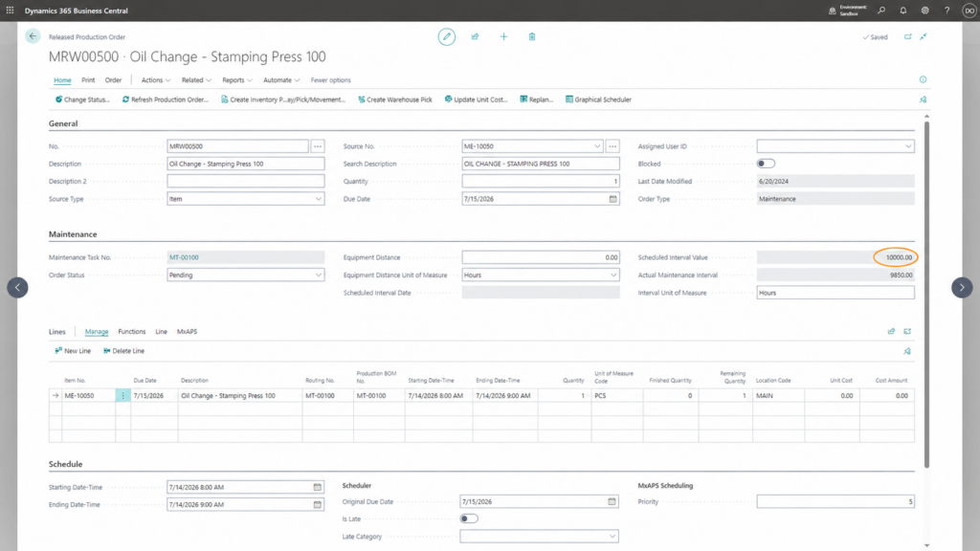Expand the Actions menu
The width and height of the screenshot is (980, 551).
coord(156,80)
